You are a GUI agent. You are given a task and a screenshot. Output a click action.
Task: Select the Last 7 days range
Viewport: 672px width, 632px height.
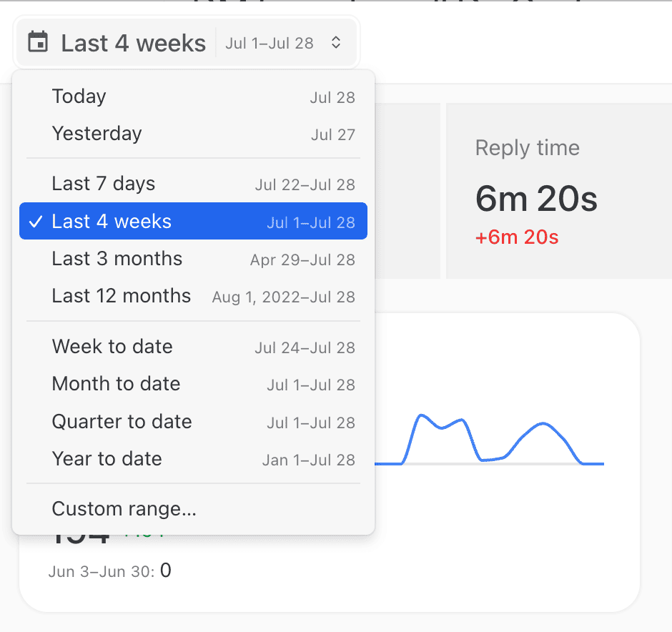(193, 184)
